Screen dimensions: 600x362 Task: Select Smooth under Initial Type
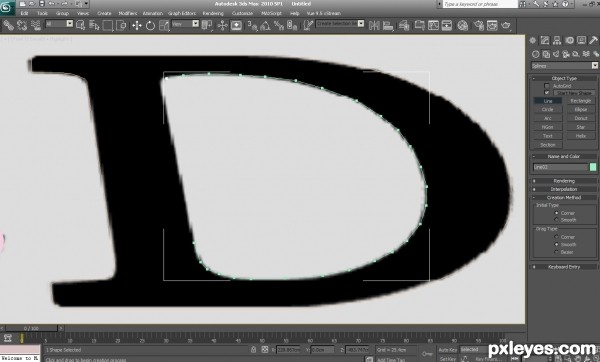[556, 220]
